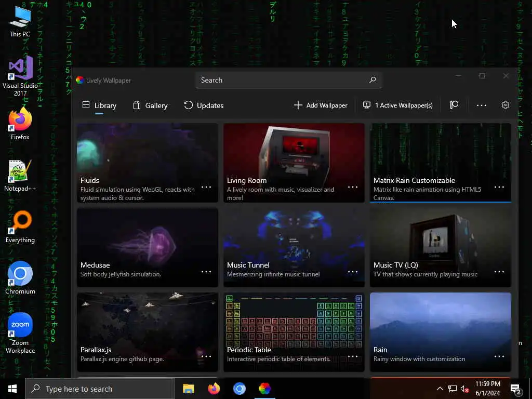Open more options for Living Room

[353, 187]
